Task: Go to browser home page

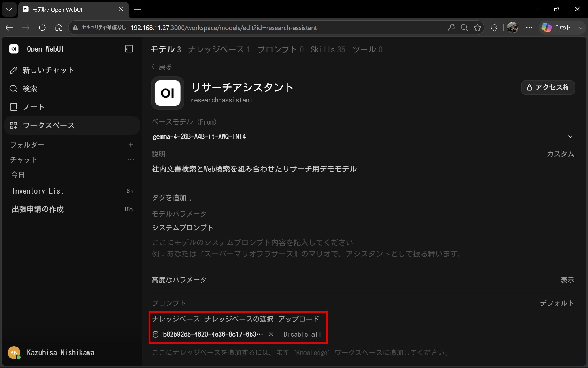Action: click(x=59, y=28)
